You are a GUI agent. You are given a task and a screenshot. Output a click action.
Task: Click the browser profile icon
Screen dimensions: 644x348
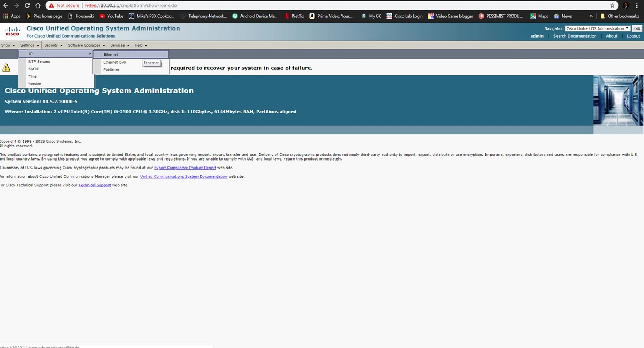(627, 5)
